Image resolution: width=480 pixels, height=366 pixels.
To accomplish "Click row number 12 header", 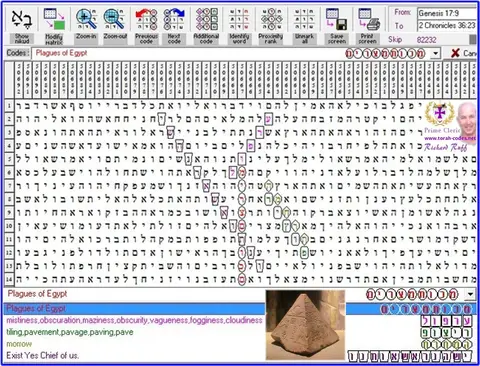I will (x=9, y=252).
